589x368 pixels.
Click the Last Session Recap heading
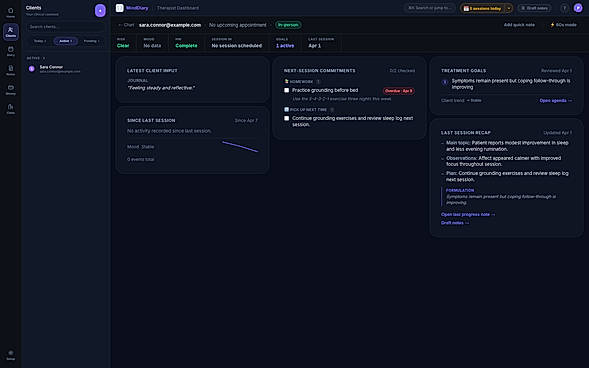tap(466, 133)
